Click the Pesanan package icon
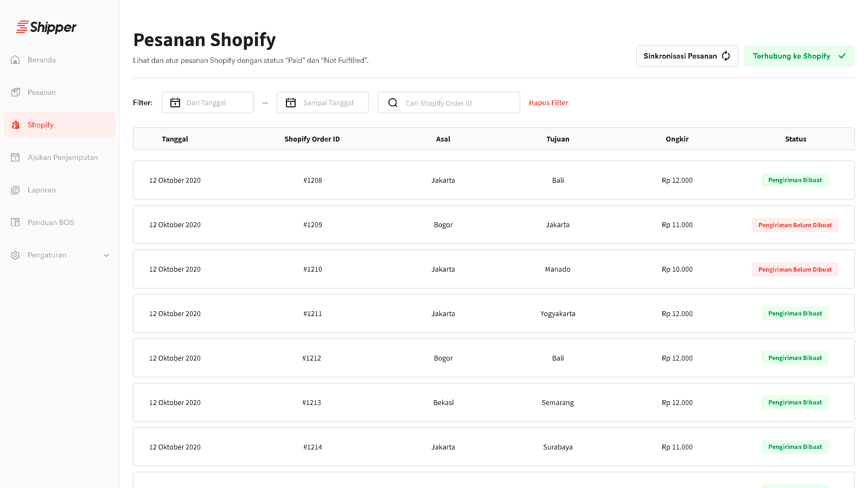 click(x=15, y=92)
